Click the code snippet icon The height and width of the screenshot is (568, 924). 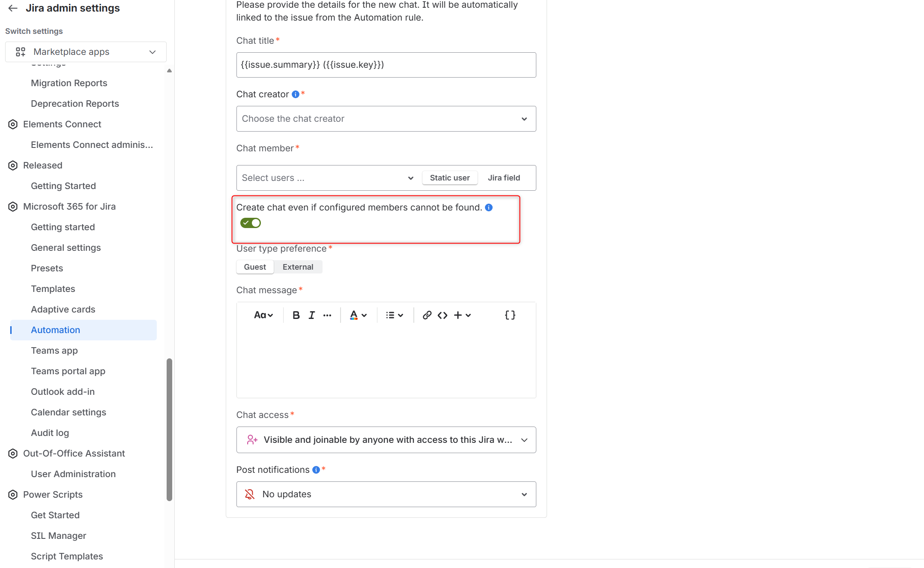pyautogui.click(x=443, y=316)
